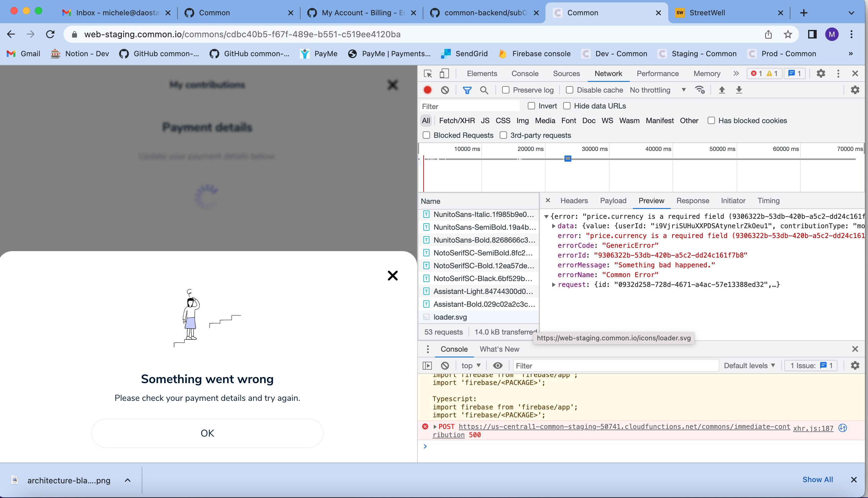Viewport: 868px width, 498px height.
Task: Open network search magnifier icon
Action: [x=484, y=90]
